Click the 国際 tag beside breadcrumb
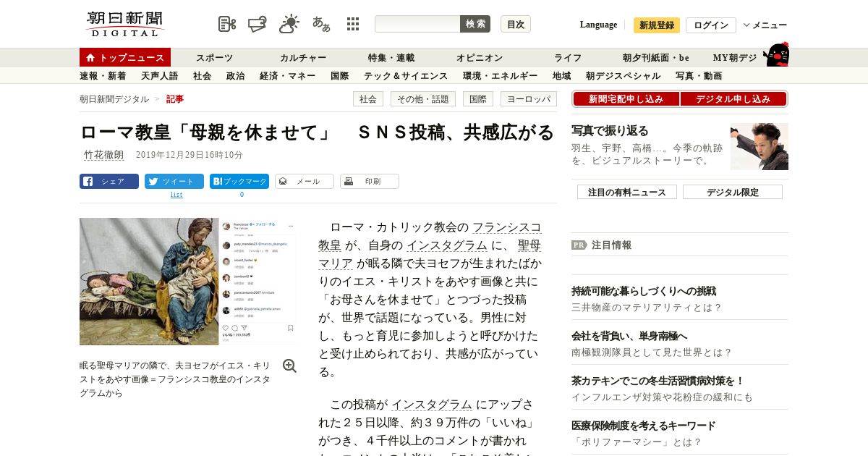Screen dimensions: 868x456 478,99
